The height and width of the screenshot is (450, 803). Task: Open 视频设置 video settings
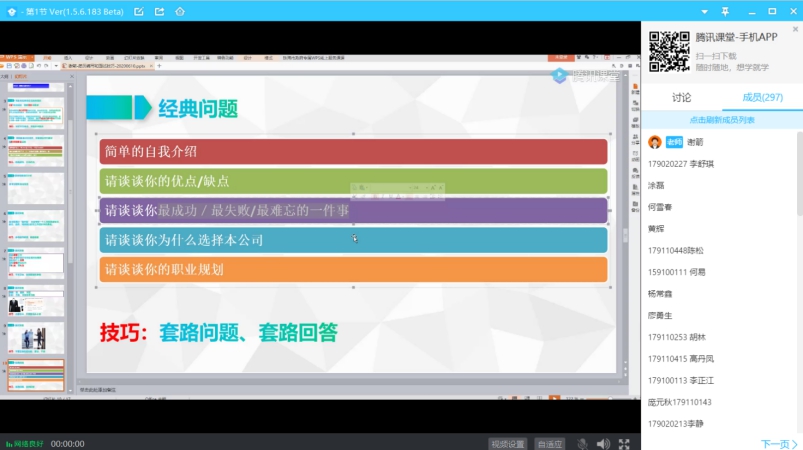[507, 444]
